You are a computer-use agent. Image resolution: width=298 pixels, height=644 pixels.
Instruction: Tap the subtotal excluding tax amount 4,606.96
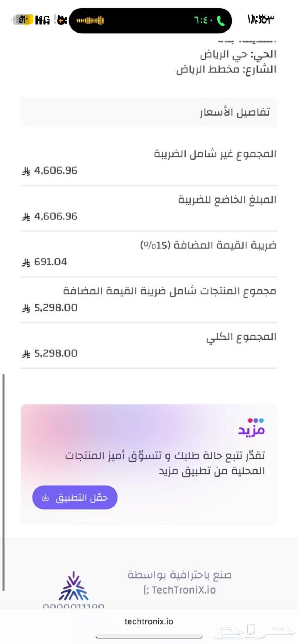click(56, 171)
